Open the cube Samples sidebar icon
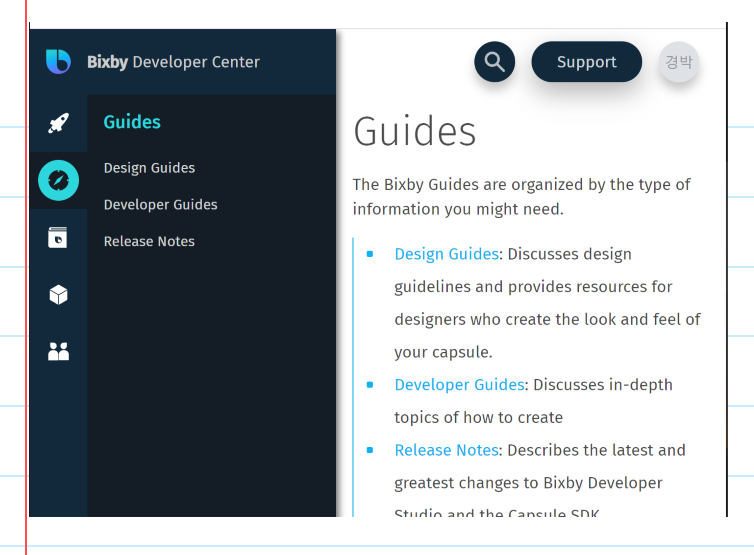 pos(58,295)
